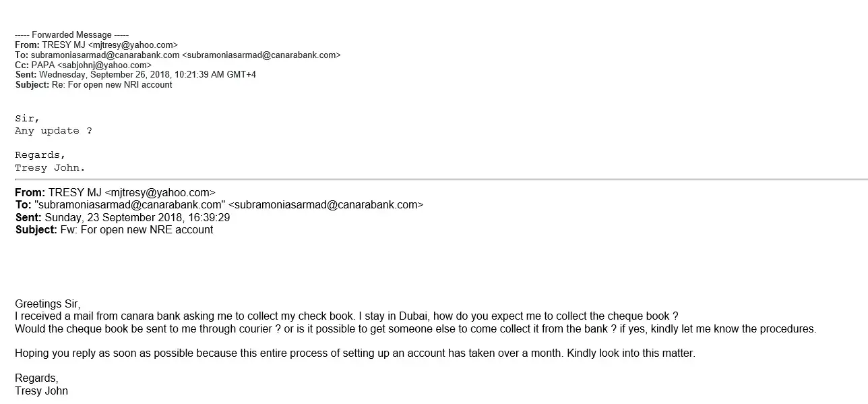Click the 'Greetings Sir,' salutation
Image resolution: width=868 pixels, height=404 pixels.
pyautogui.click(x=47, y=304)
